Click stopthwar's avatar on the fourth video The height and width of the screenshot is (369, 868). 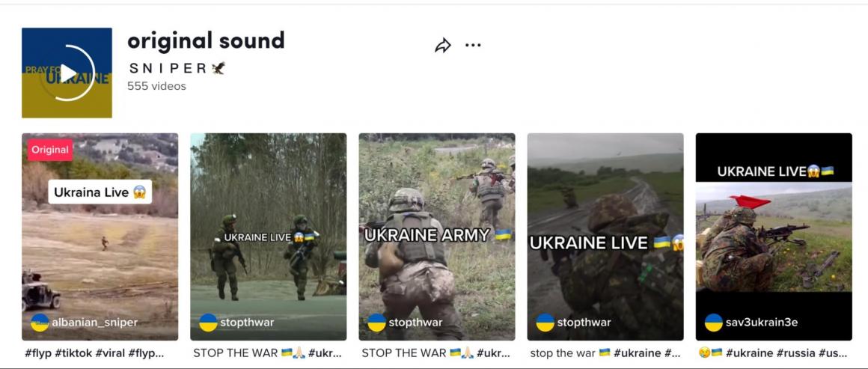[545, 323]
